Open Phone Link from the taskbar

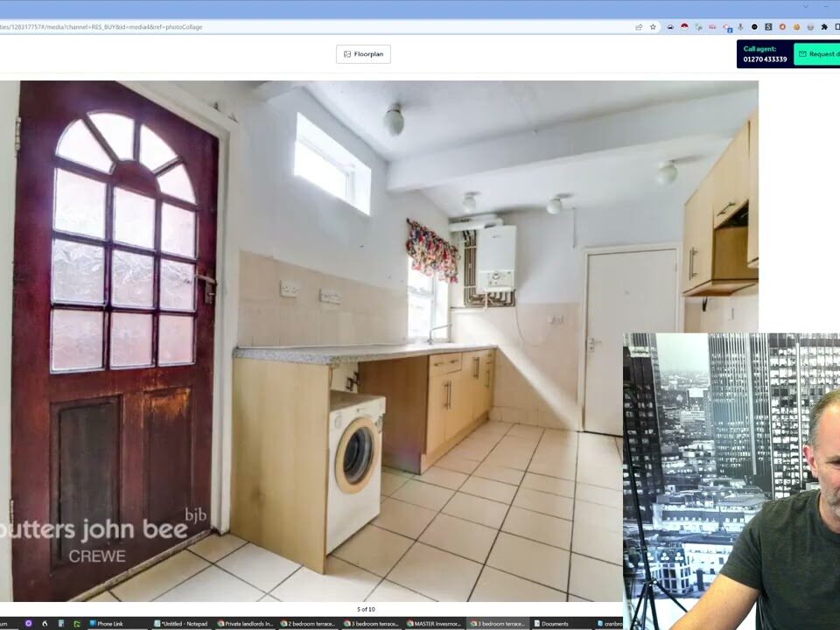pyautogui.click(x=107, y=624)
